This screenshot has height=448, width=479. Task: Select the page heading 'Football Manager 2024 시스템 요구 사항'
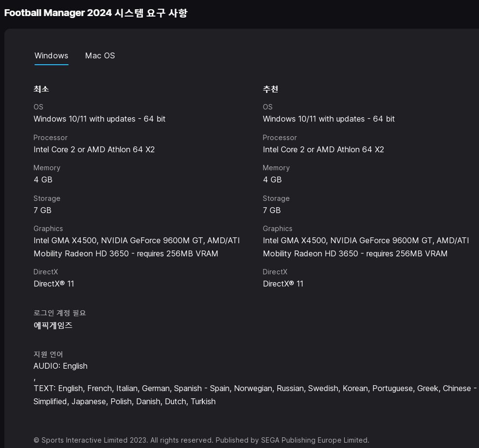96,13
